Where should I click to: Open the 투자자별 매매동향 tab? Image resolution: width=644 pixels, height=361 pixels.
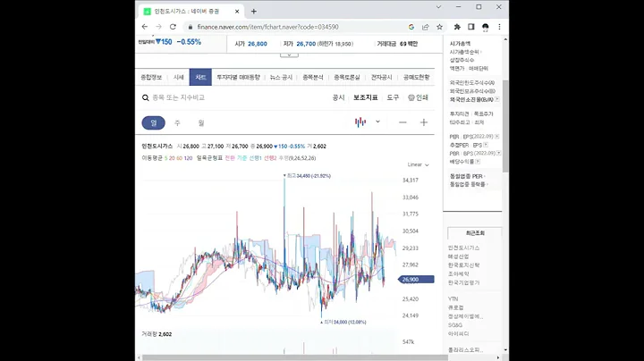click(x=238, y=77)
